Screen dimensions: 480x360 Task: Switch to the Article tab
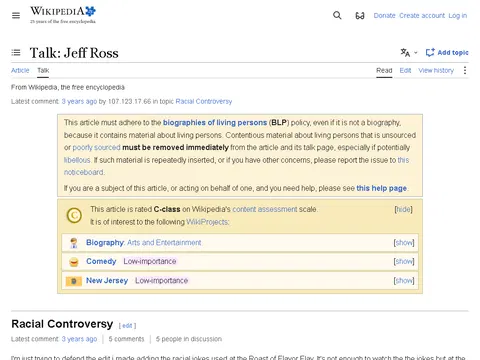click(x=20, y=70)
